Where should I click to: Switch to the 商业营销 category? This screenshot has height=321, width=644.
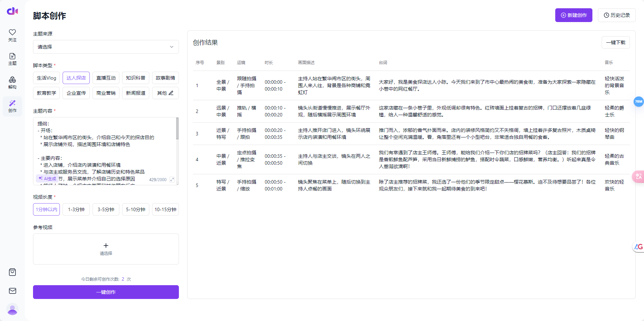click(106, 93)
